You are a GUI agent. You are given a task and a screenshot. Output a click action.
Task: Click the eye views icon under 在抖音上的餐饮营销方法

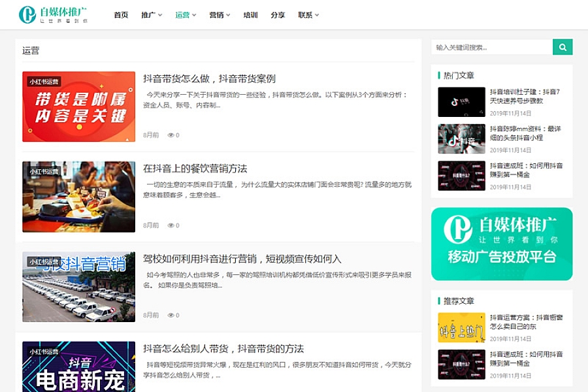click(171, 225)
